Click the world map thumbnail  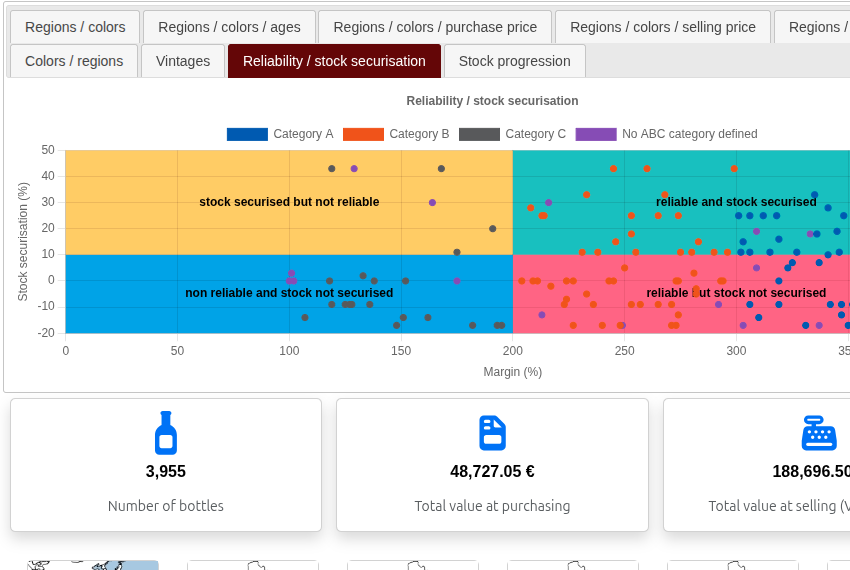pos(92,565)
